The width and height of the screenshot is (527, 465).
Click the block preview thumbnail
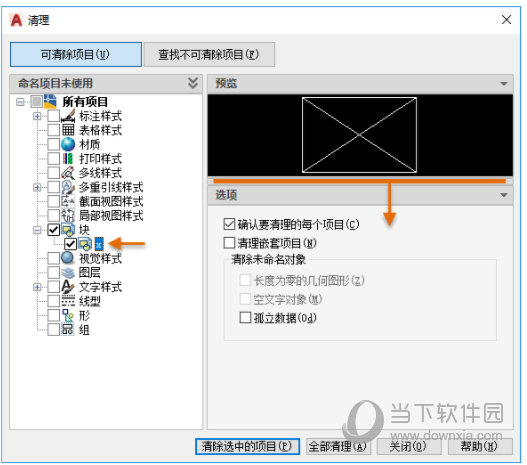point(359,135)
